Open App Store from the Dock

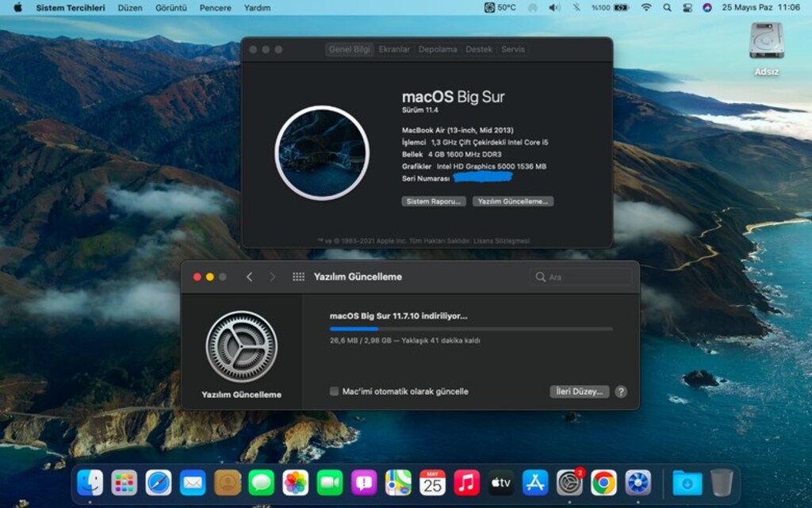click(535, 483)
